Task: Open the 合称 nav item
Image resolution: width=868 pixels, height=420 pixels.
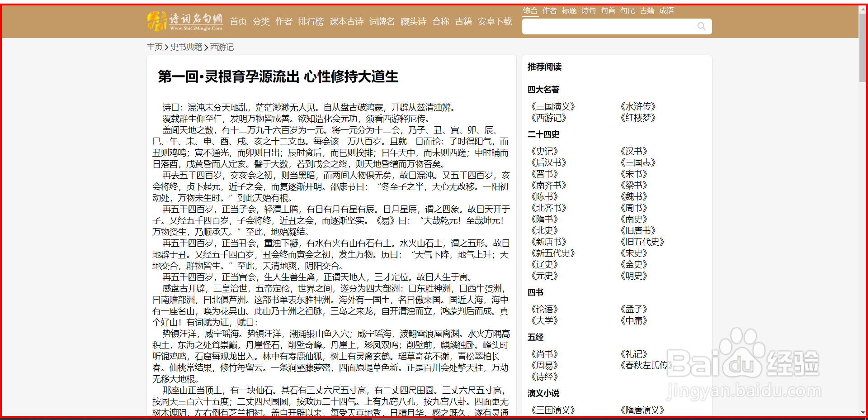Action: [x=441, y=21]
